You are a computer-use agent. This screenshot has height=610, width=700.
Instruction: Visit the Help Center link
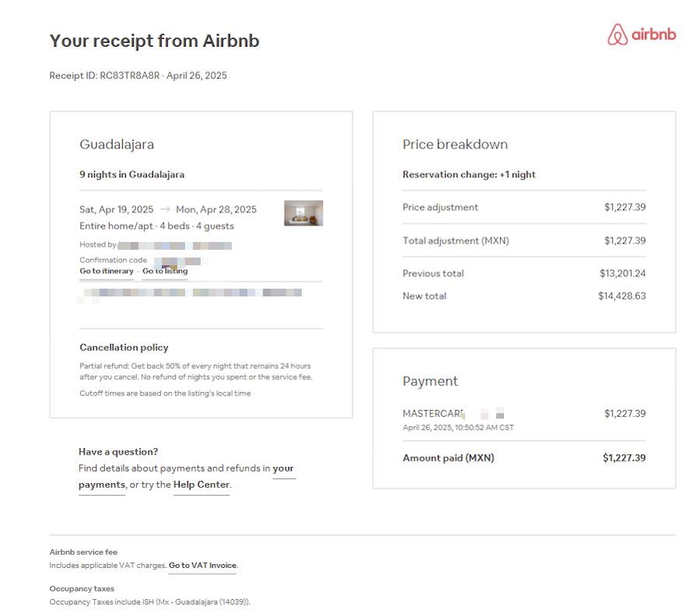pyautogui.click(x=201, y=485)
